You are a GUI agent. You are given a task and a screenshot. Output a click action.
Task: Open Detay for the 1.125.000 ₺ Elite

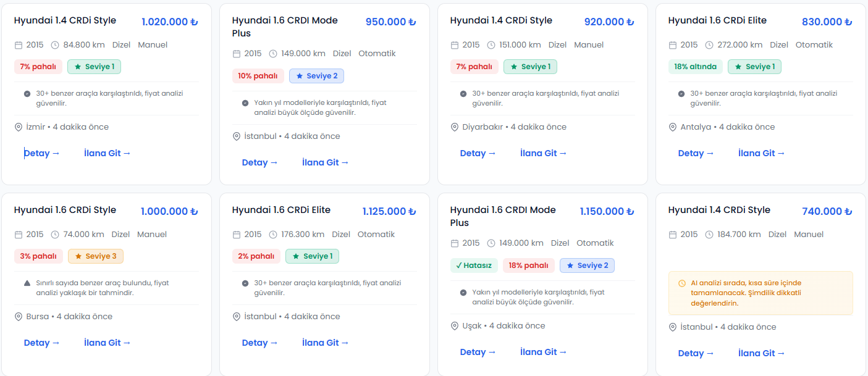click(260, 343)
